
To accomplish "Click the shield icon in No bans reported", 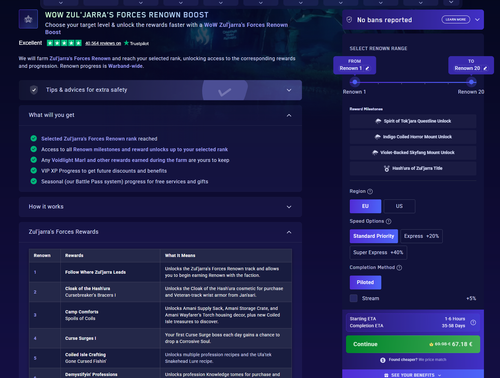I will 349,20.
